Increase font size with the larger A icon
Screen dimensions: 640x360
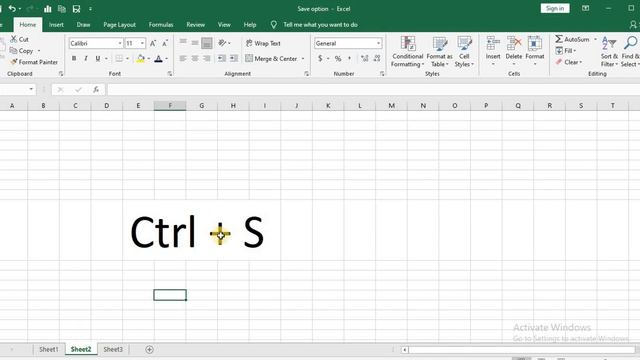point(153,43)
